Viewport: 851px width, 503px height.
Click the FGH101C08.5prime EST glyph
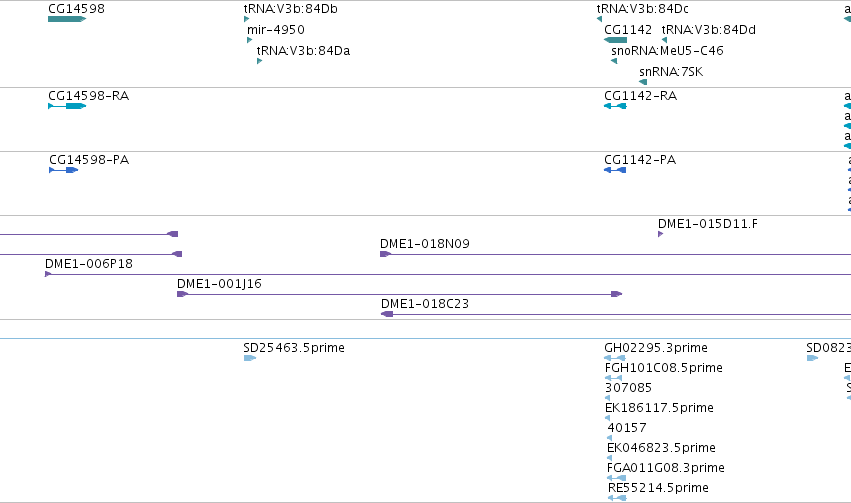point(613,378)
